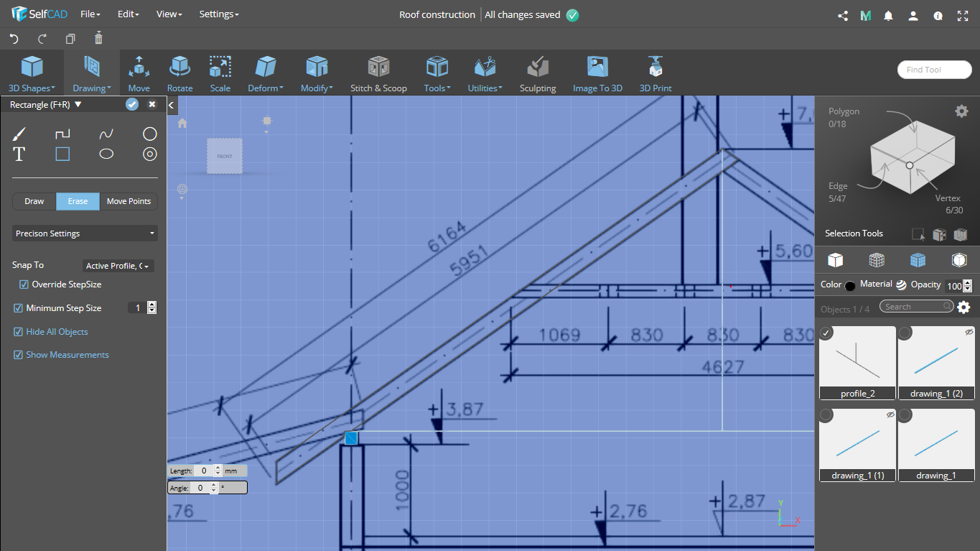Open objects list settings gear
Viewport: 980px width, 551px height.
point(963,307)
